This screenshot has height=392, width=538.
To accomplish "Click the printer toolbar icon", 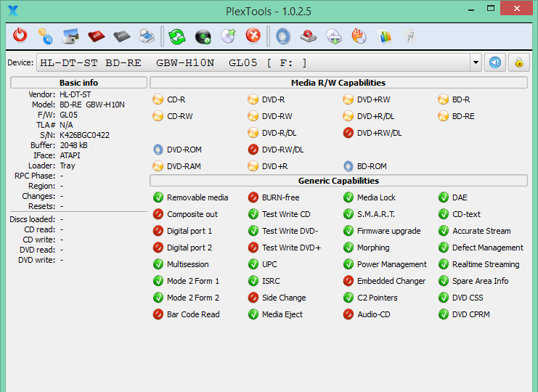I will point(147,36).
